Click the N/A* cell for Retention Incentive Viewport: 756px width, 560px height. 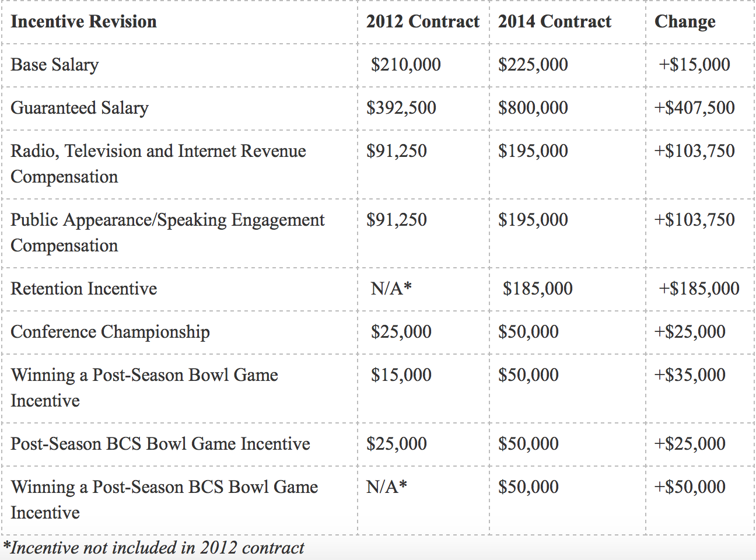(391, 288)
